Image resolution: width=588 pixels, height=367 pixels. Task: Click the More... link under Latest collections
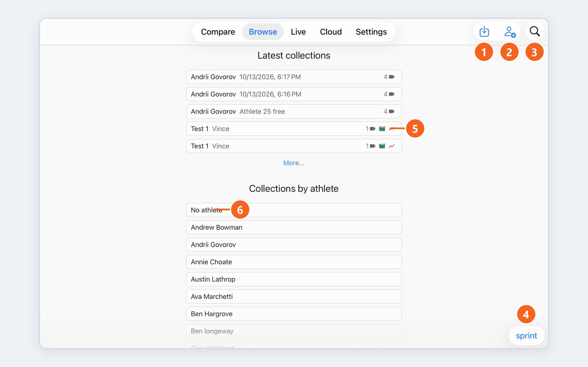pos(294,163)
